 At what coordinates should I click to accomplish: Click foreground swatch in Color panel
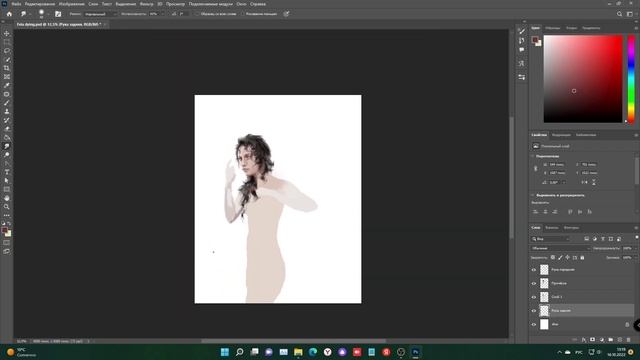(535, 40)
